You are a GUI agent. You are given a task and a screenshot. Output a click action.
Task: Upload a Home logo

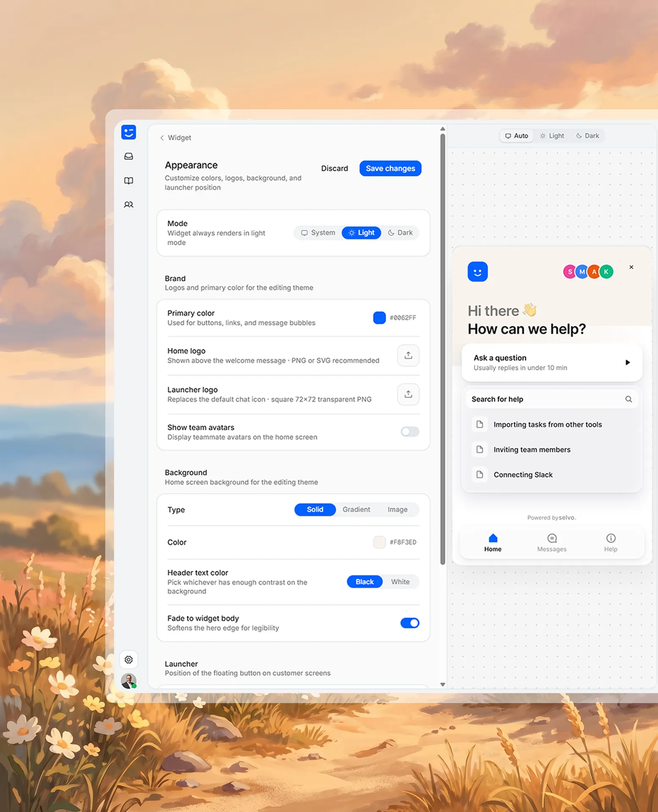tap(408, 355)
